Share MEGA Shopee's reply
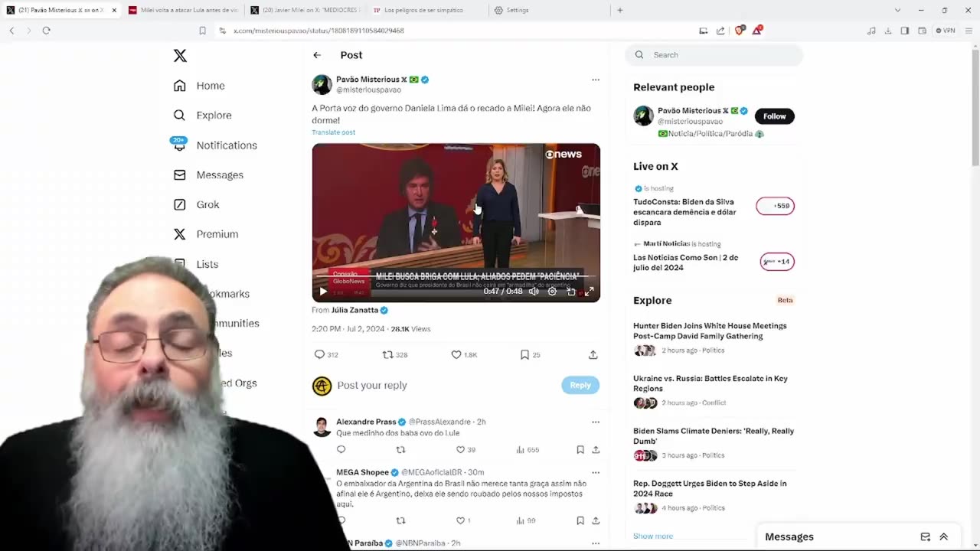The height and width of the screenshot is (551, 980). tap(596, 521)
